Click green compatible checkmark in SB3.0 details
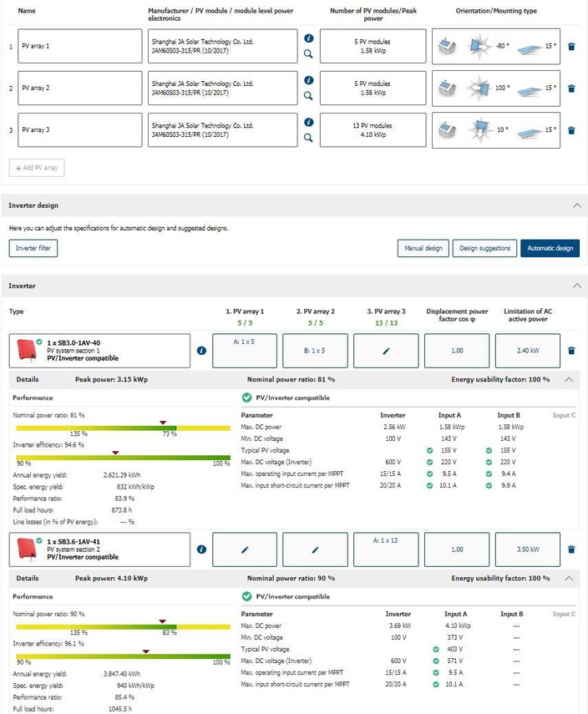Image resolution: width=588 pixels, height=714 pixels. (246, 398)
